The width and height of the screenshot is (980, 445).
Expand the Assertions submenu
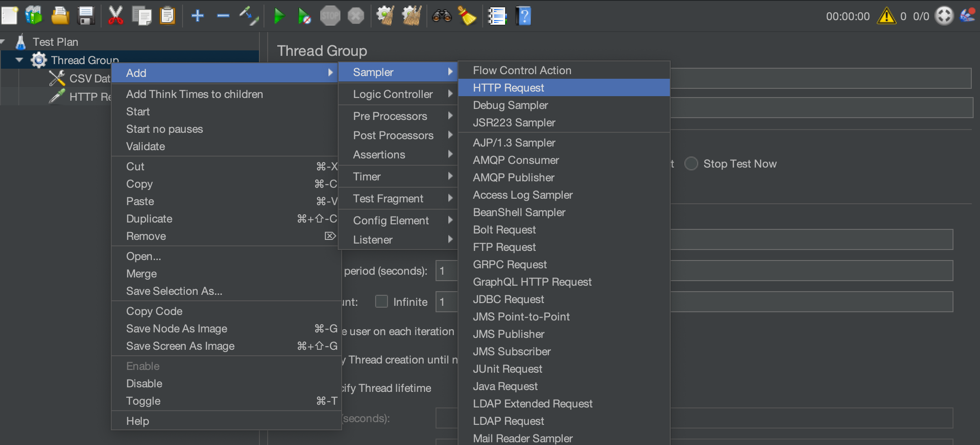tap(398, 154)
